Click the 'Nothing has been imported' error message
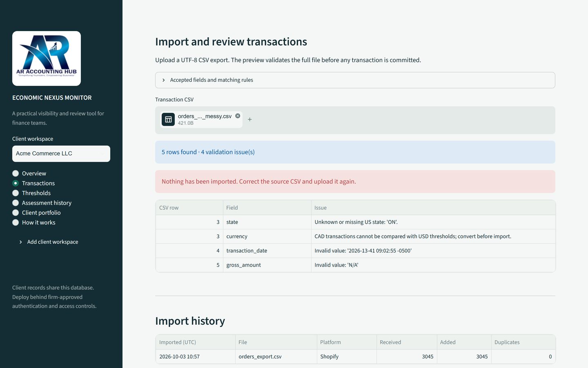 click(x=355, y=182)
